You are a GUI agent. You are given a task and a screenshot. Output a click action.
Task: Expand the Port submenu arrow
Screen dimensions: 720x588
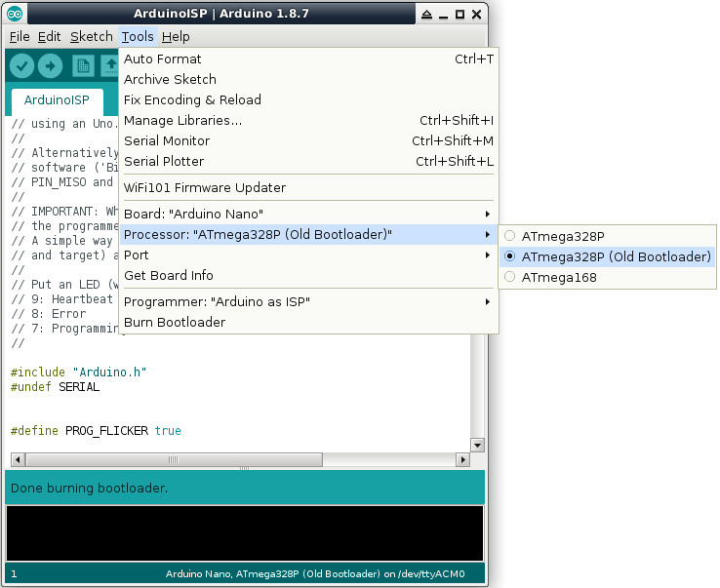pos(487,255)
